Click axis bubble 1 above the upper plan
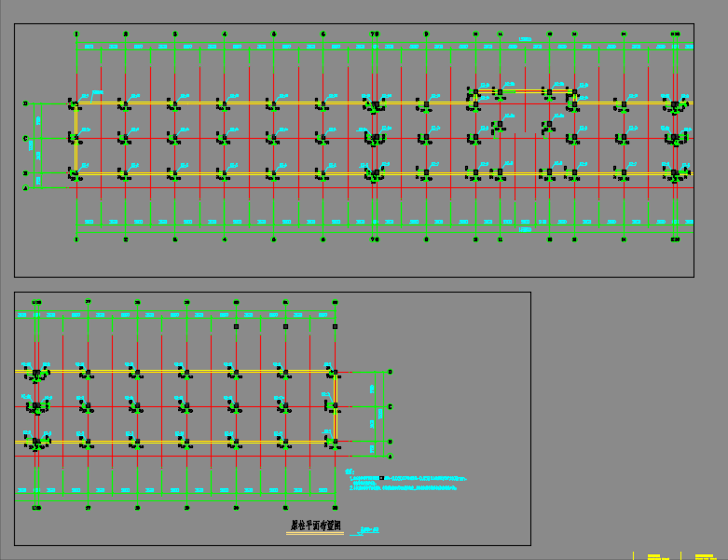 tap(76, 34)
